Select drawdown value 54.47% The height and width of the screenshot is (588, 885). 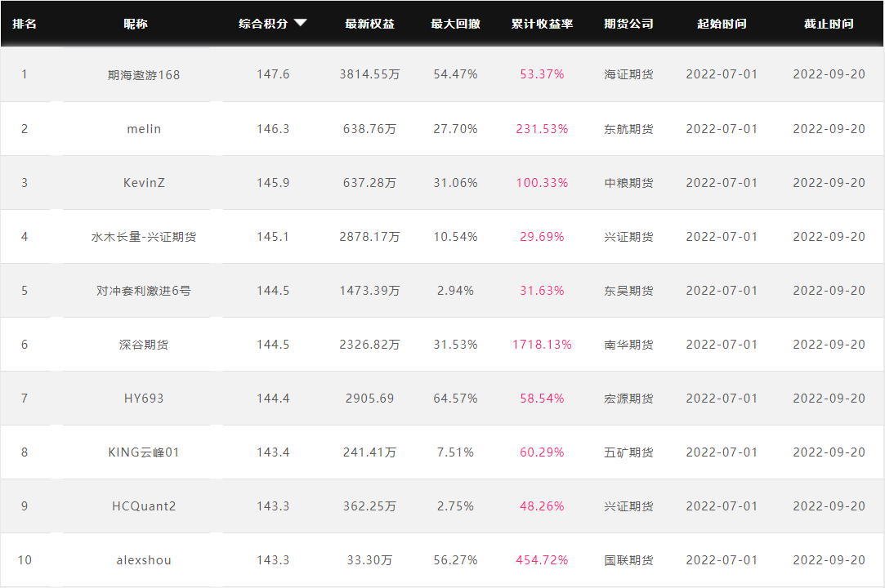point(455,74)
